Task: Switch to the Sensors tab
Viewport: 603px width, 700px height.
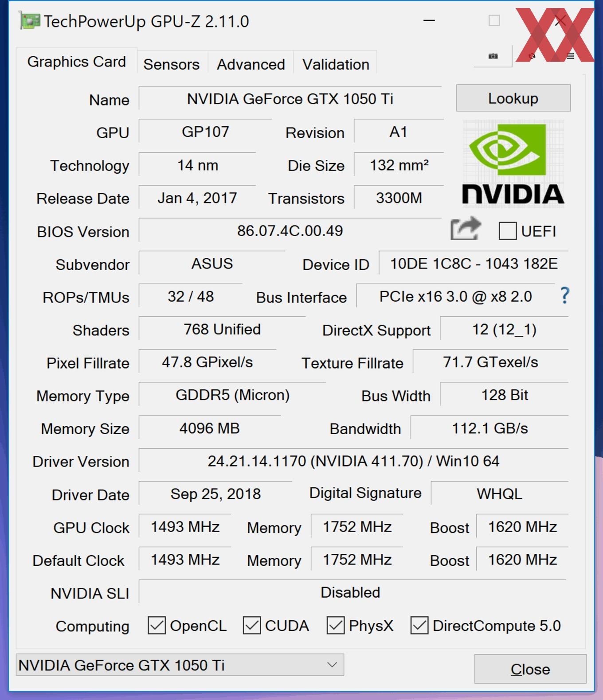Action: point(172,64)
